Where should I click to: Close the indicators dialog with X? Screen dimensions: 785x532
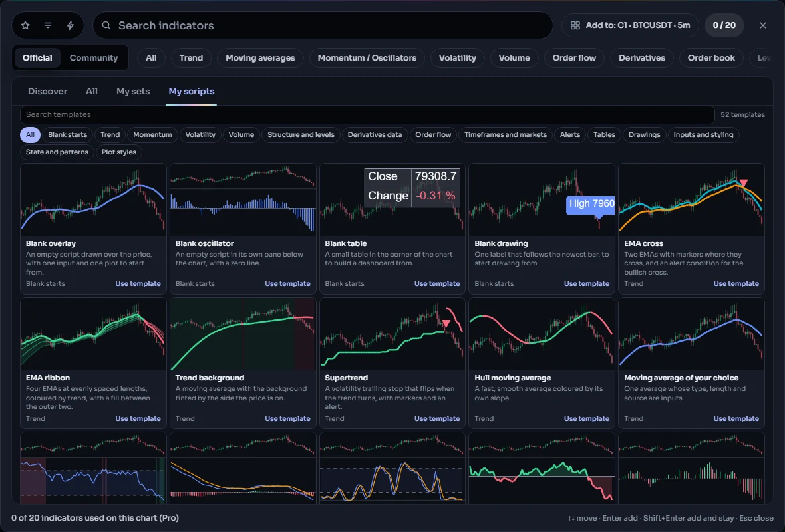tap(762, 25)
